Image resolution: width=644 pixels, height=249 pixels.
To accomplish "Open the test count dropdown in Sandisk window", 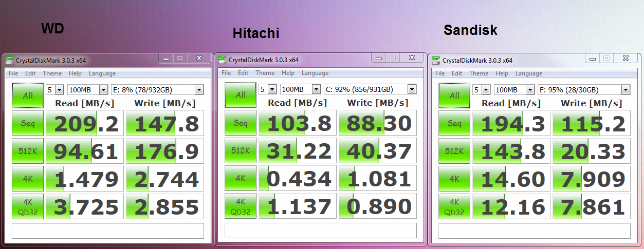I will point(482,90).
